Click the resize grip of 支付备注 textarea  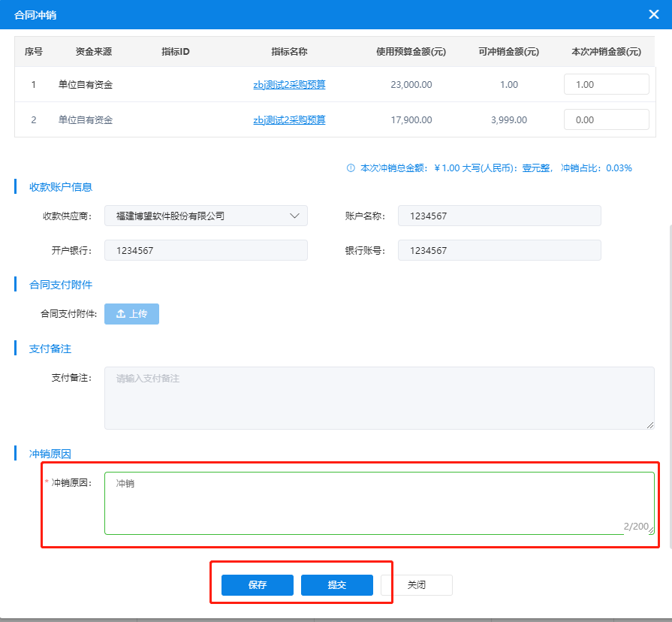[x=650, y=425]
